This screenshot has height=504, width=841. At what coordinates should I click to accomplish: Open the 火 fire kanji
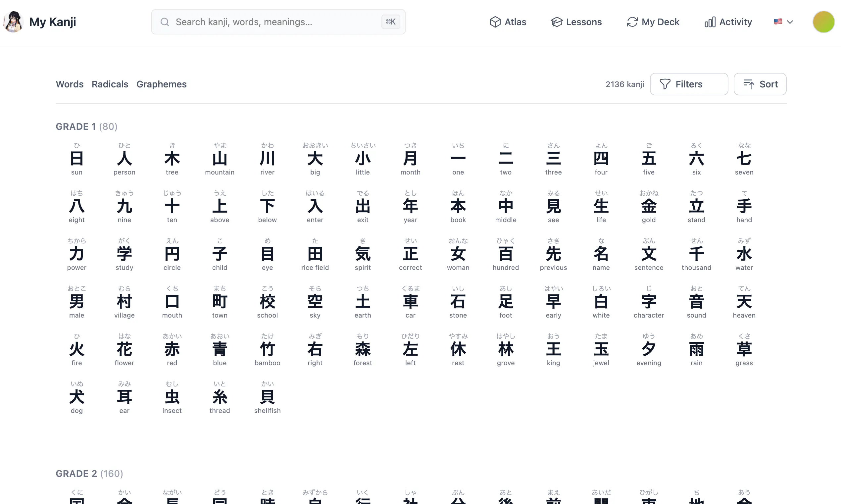point(77,349)
